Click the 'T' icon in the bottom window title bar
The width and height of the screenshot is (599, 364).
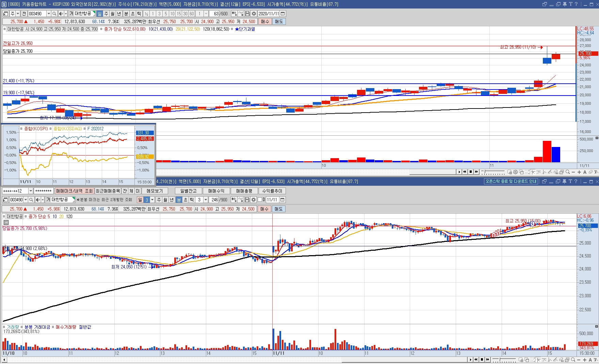tap(570, 181)
